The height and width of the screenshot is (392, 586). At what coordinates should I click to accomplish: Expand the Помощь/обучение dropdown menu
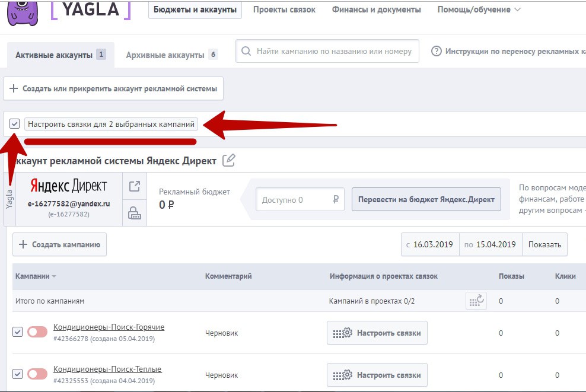tap(479, 9)
